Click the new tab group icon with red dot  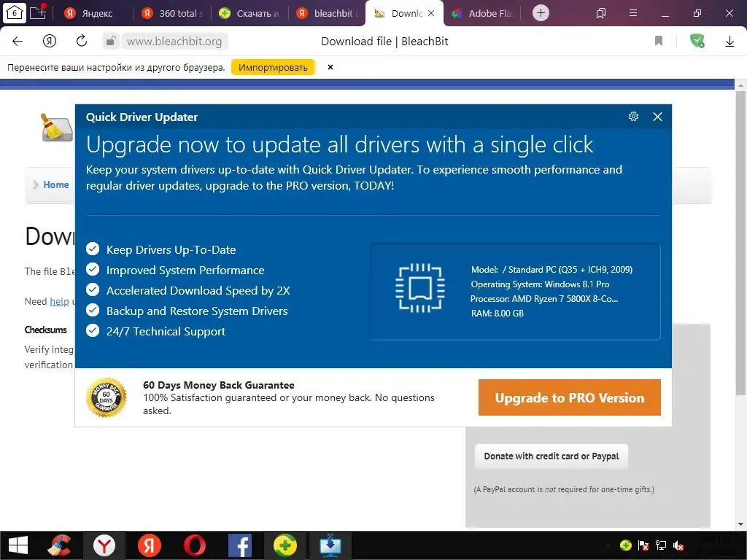[38, 12]
